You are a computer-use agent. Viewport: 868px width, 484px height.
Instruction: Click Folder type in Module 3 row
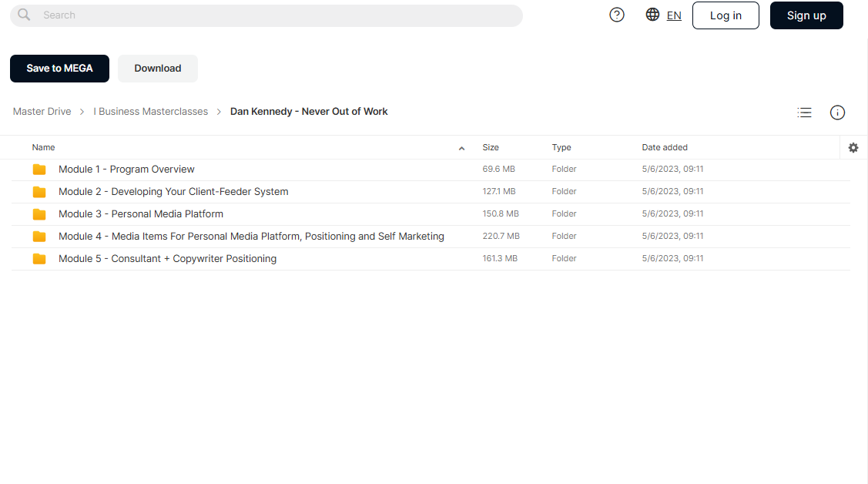tap(564, 213)
